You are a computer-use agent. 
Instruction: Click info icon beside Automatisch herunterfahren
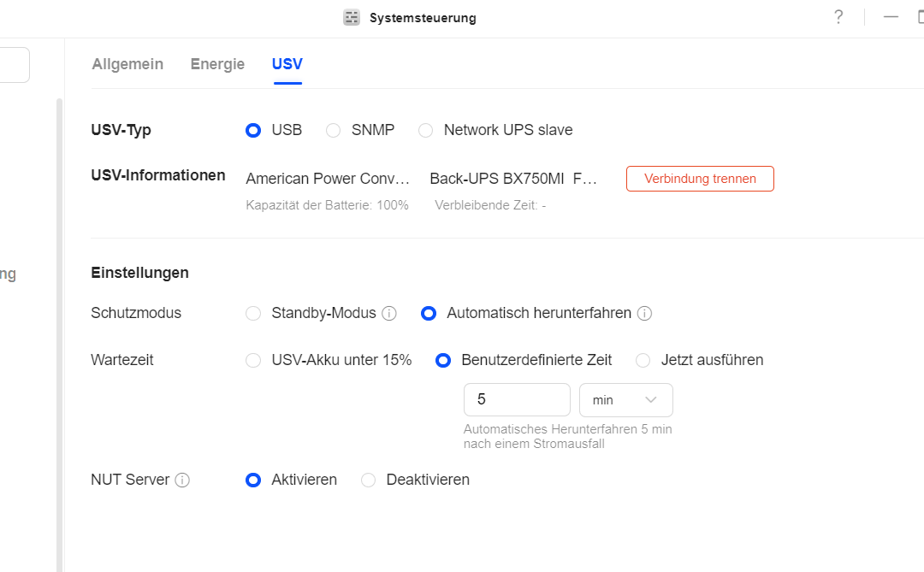click(645, 314)
